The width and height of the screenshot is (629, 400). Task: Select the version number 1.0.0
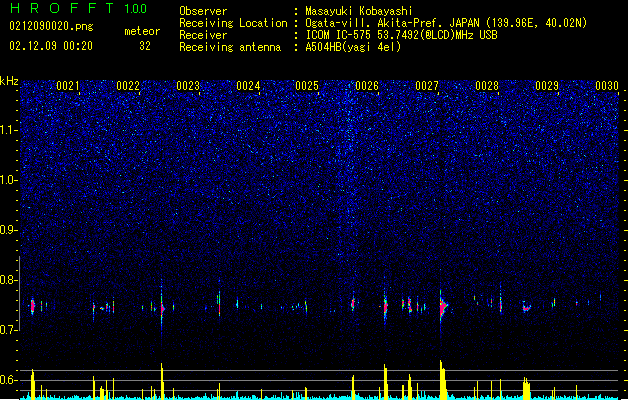(x=135, y=8)
